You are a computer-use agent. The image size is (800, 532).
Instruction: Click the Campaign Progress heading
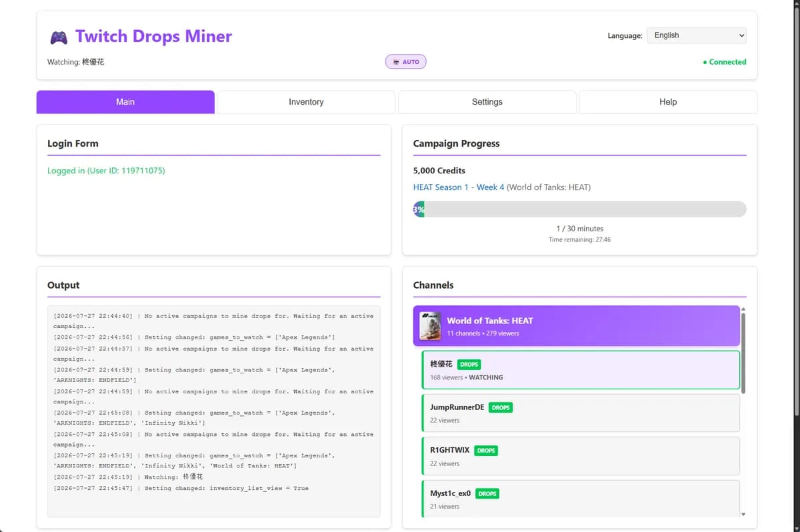tap(456, 143)
